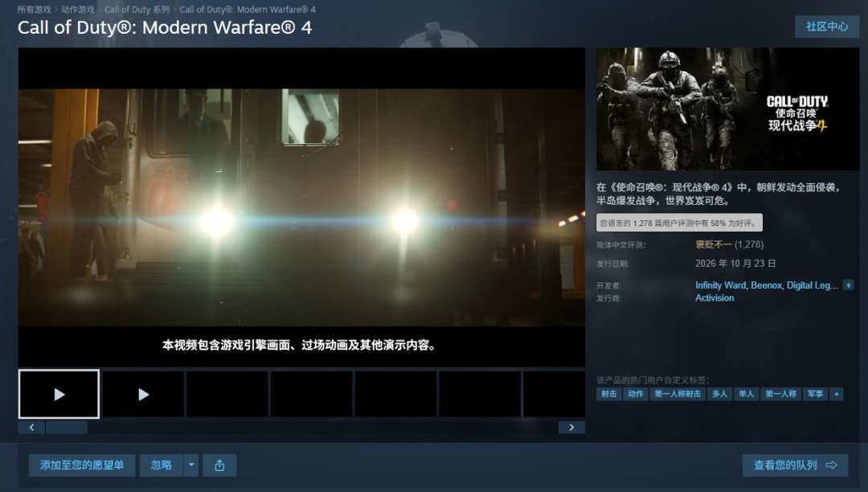This screenshot has height=492, width=868.
Task: Play the first trailer thumbnail
Action: coord(59,394)
